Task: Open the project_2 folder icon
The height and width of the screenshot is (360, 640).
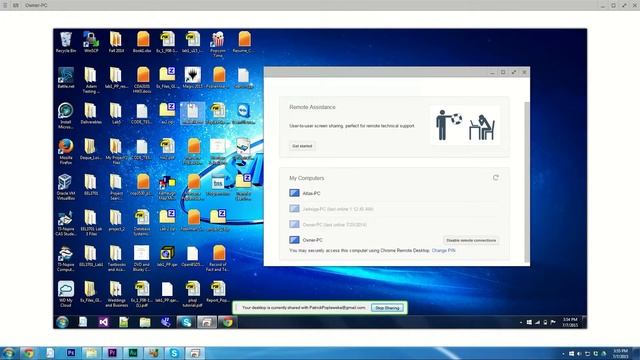Action: [x=116, y=221]
